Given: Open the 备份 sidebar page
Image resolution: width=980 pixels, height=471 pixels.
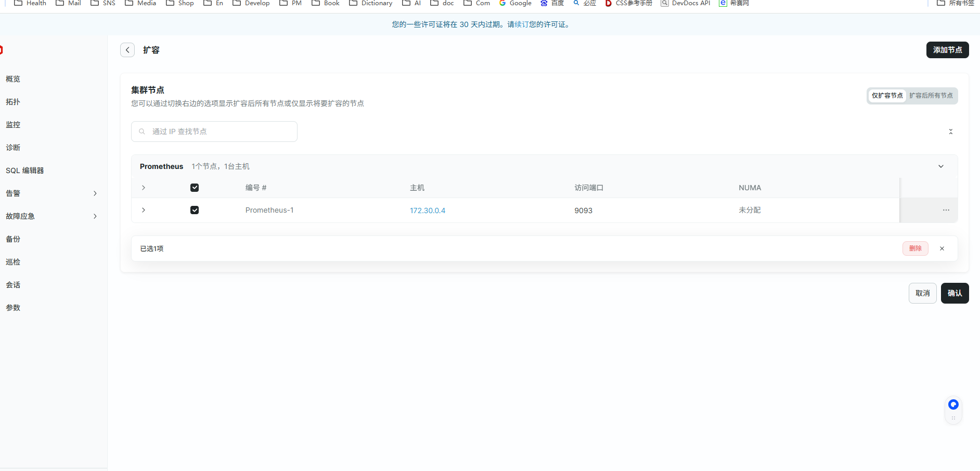Looking at the screenshot, I should click(13, 239).
